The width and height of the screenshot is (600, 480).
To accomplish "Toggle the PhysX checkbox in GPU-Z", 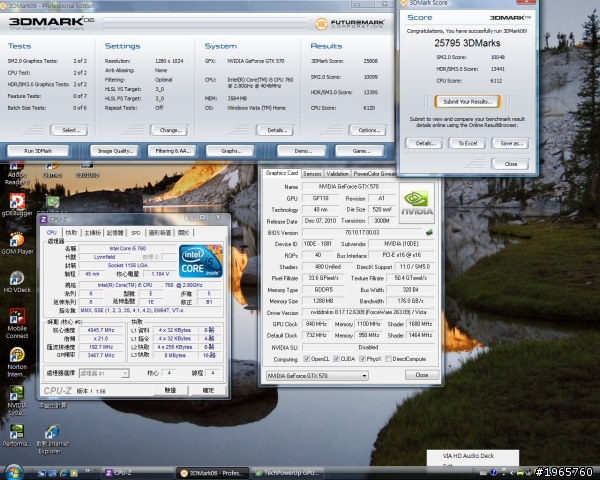I will click(x=362, y=359).
